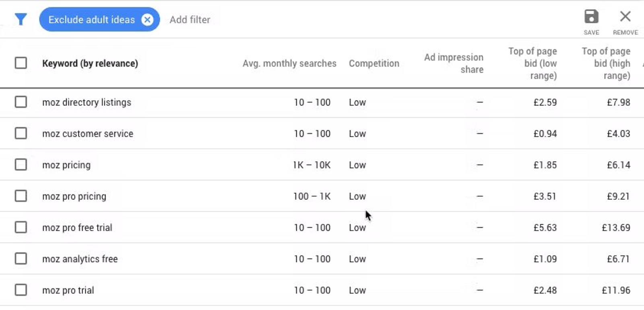Viewport: 644px width, 310px height.
Task: Select the moz customer service checkbox
Action: (21, 133)
